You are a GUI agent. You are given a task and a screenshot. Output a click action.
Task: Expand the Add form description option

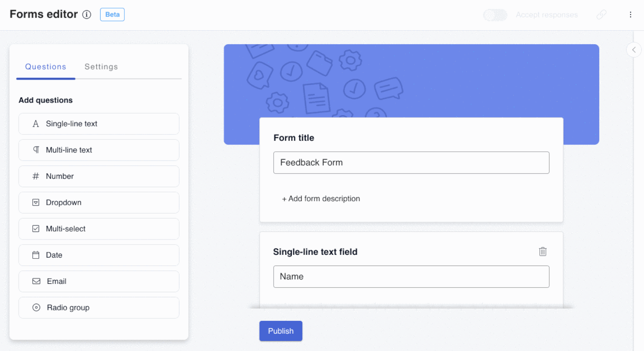pos(321,199)
